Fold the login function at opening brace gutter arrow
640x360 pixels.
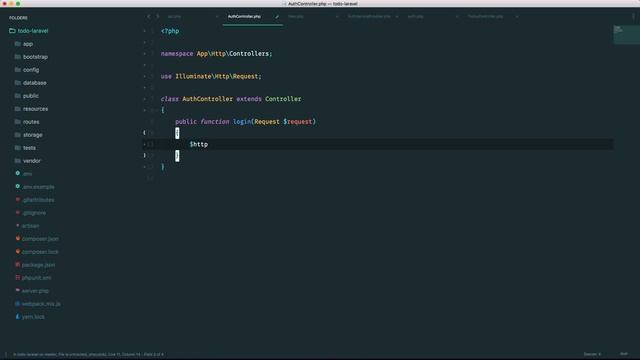[x=144, y=133]
